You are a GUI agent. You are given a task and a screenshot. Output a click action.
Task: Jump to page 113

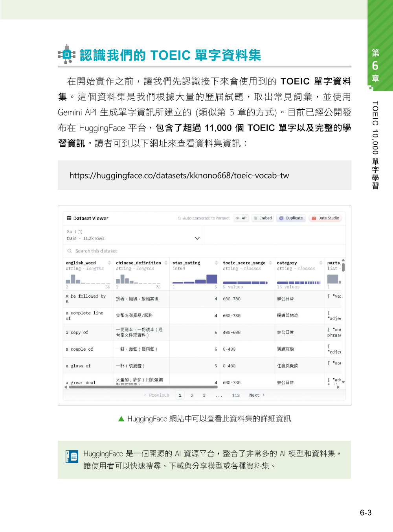click(x=236, y=395)
